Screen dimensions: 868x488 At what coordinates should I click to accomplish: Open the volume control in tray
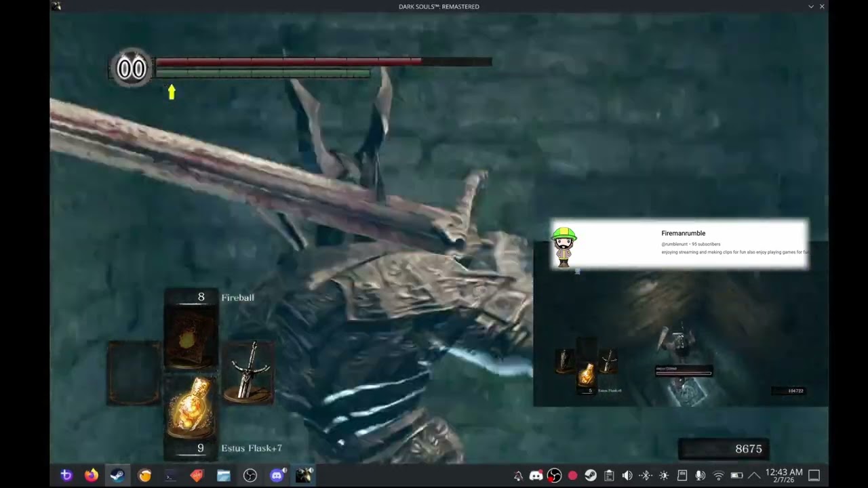627,476
